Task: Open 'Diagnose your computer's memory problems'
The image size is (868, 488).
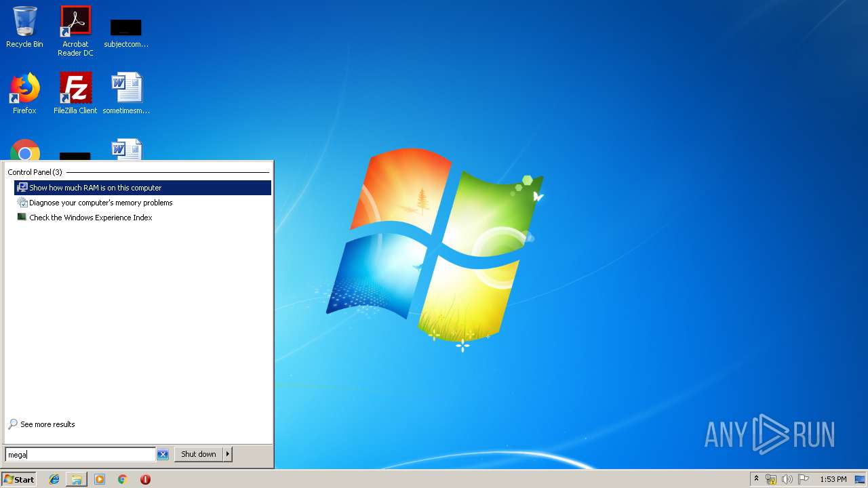Action: [x=142, y=203]
